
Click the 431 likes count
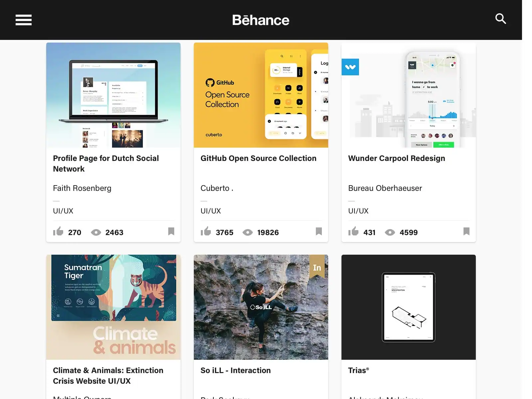(x=369, y=232)
